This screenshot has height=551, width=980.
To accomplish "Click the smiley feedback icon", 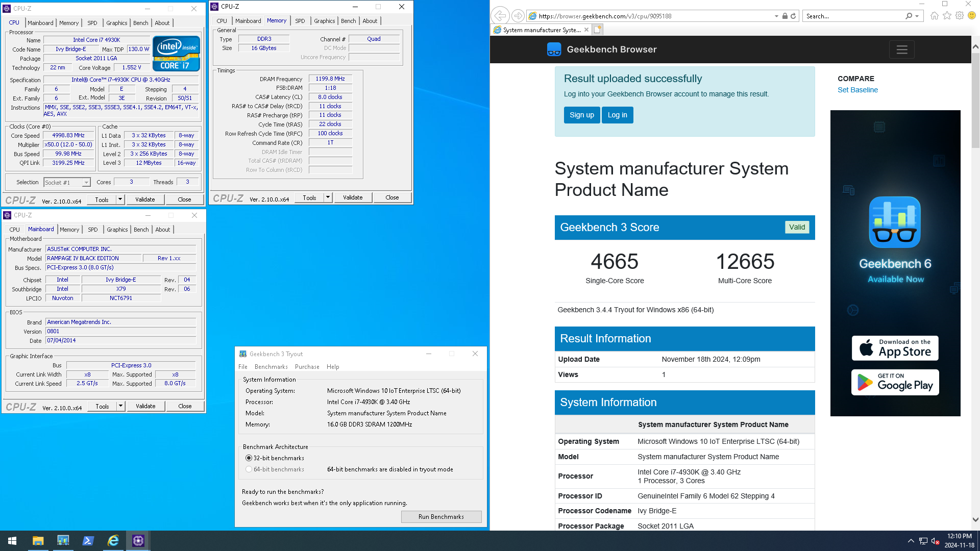I will (972, 16).
